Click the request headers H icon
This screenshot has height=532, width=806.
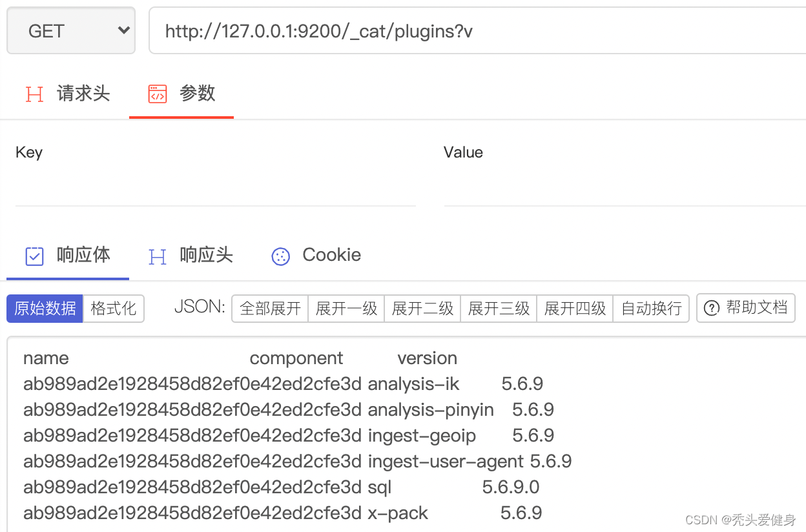click(x=34, y=94)
